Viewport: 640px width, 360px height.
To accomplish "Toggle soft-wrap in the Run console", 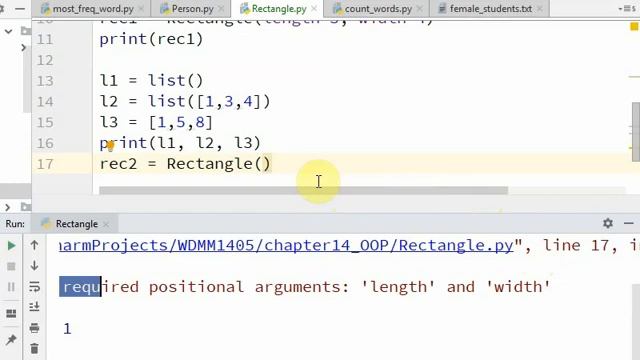I will [x=34, y=287].
